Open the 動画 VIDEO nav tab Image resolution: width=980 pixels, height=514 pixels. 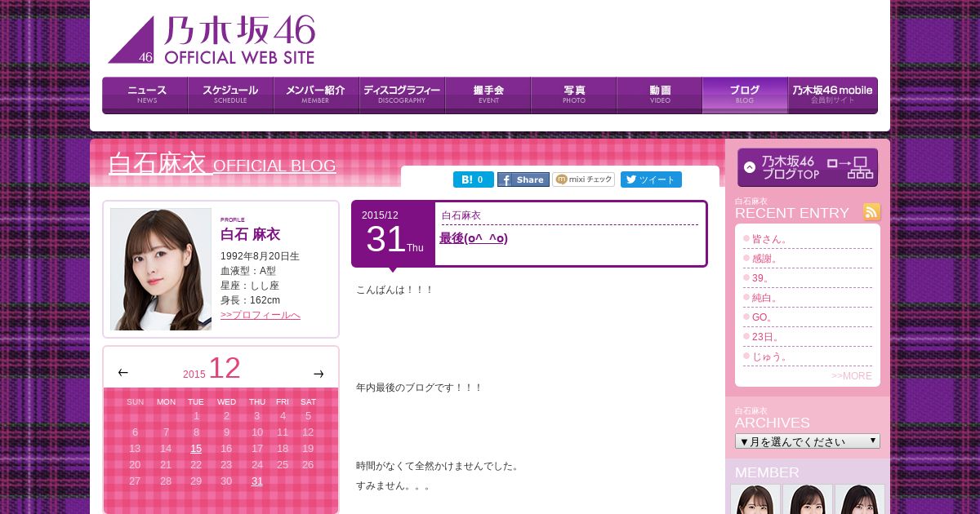point(660,95)
